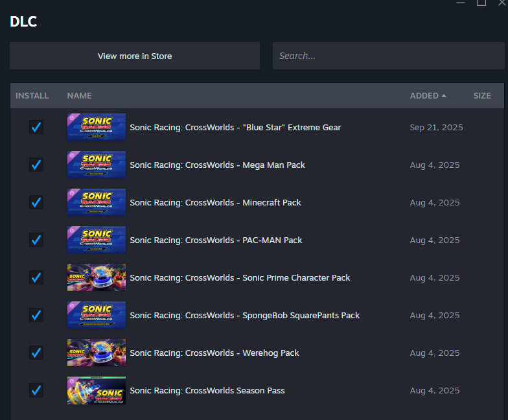Focus the DLC Search field

(389, 56)
